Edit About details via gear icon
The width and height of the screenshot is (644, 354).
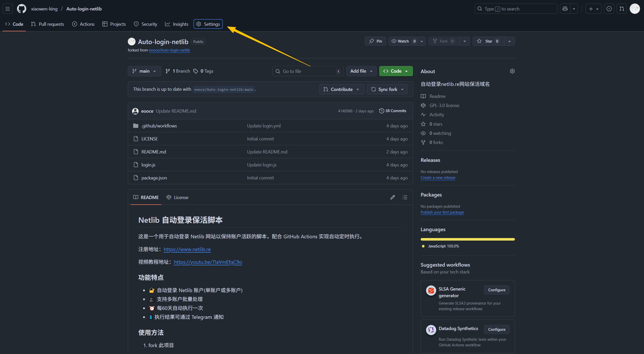point(512,71)
